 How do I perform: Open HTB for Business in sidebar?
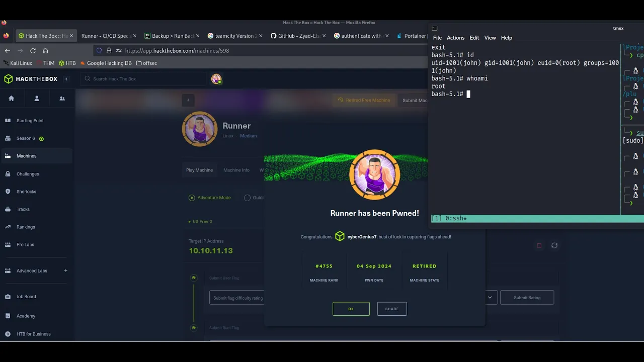[36, 334]
